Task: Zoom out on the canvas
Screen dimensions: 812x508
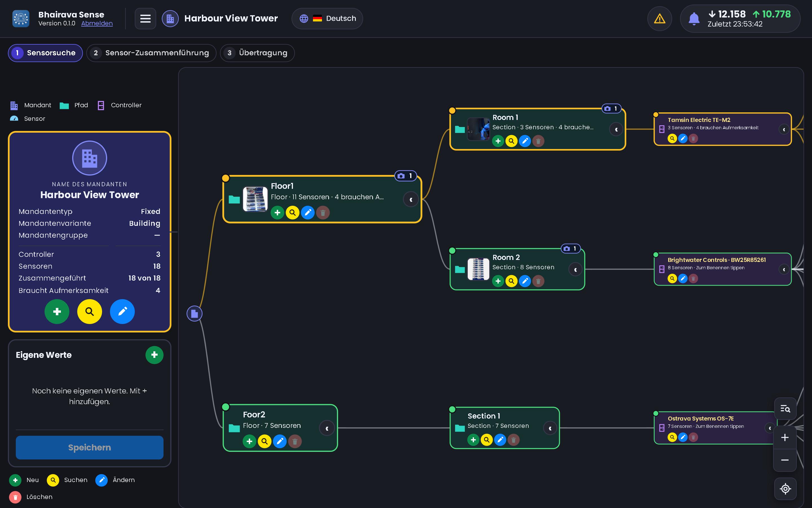Action: 785,460
